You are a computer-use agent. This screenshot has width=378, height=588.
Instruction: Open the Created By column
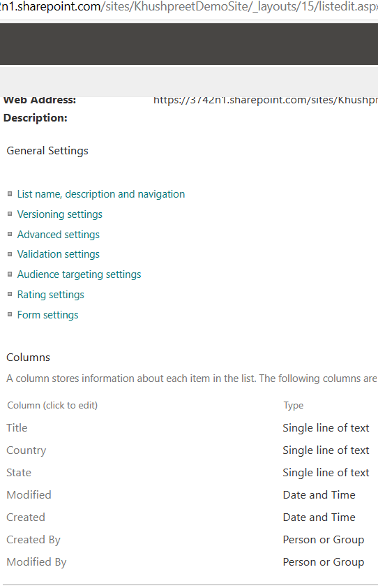click(33, 540)
